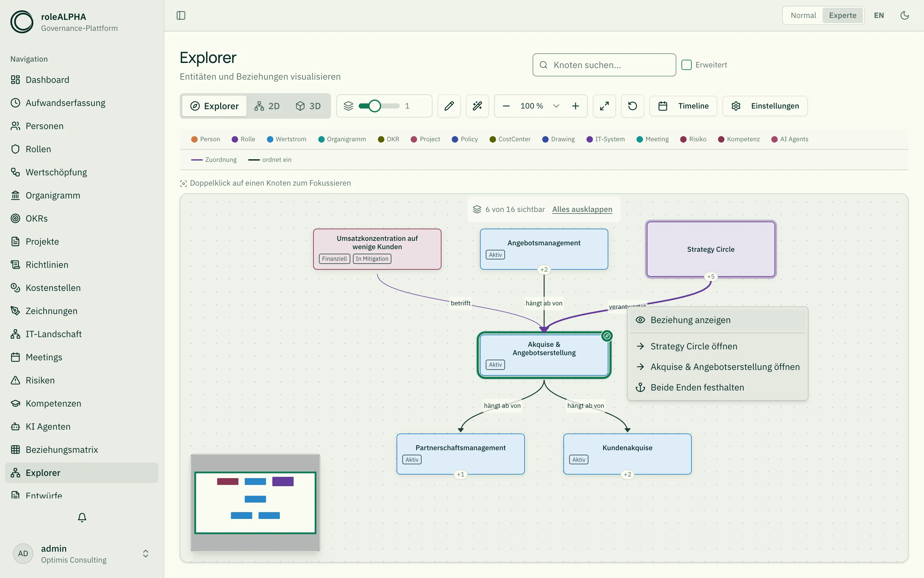924x578 pixels.
Task: Zoom in with the plus button
Action: click(x=575, y=106)
